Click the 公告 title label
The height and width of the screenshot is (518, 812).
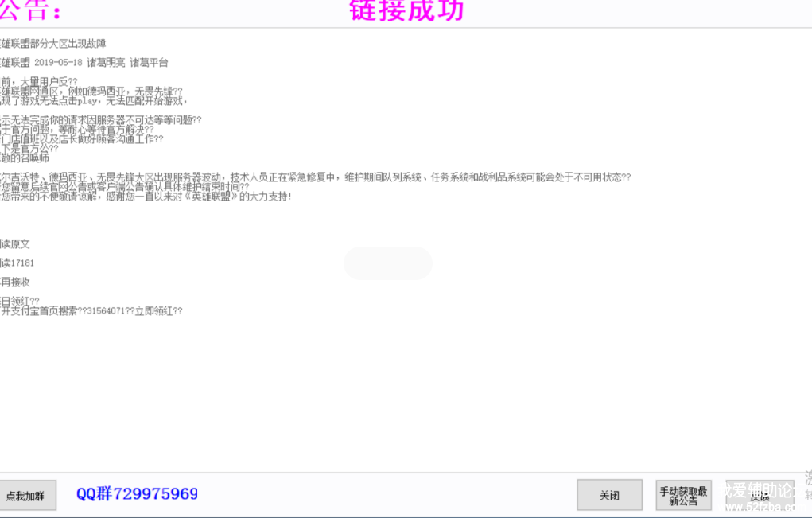point(30,10)
